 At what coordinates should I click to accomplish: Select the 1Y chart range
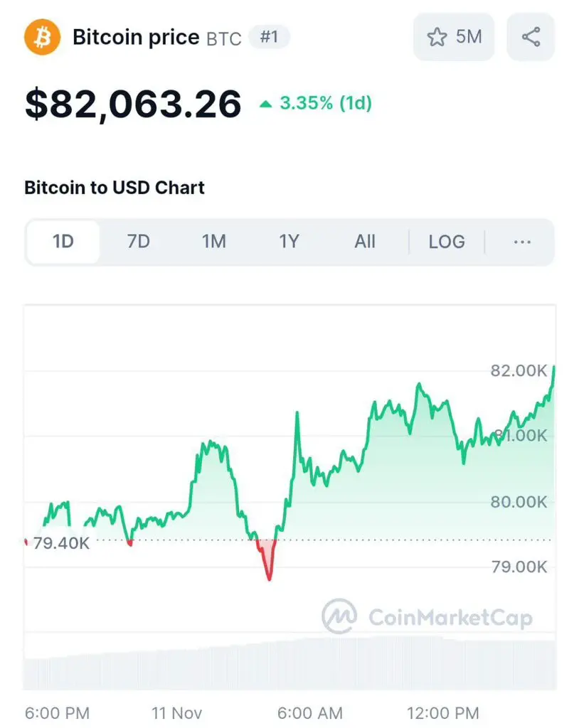coord(289,242)
